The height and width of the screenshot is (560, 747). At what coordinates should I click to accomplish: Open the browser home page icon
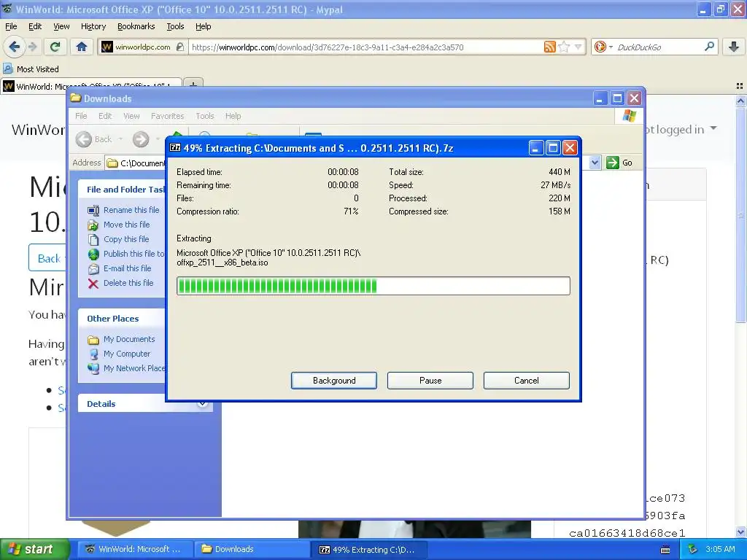click(x=82, y=47)
